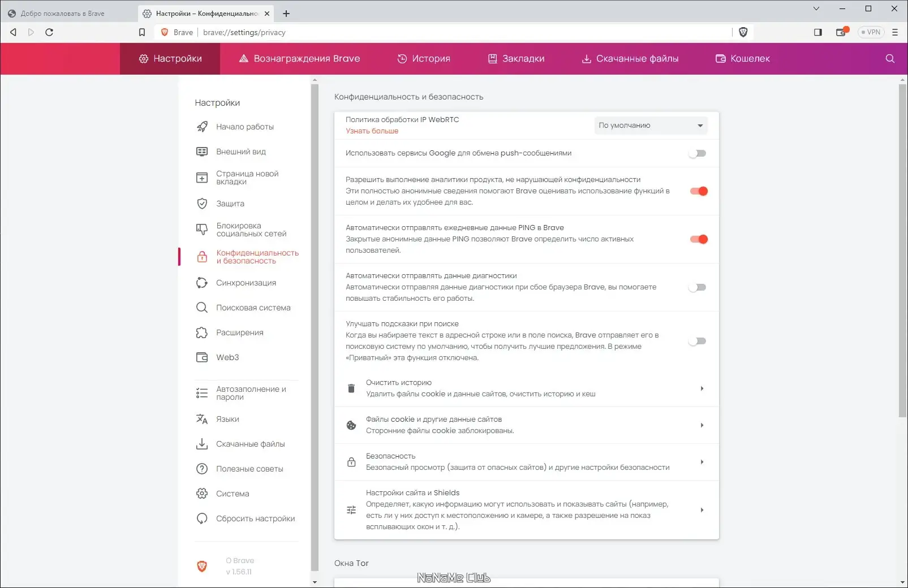
Task: Open Вознаграждения Brave navigation tab
Action: point(299,59)
